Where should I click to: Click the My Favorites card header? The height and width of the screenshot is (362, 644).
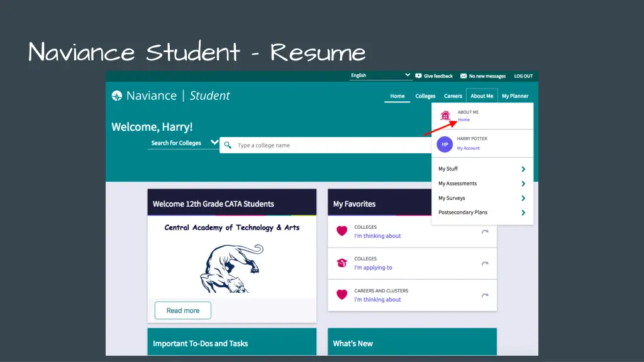click(379, 202)
